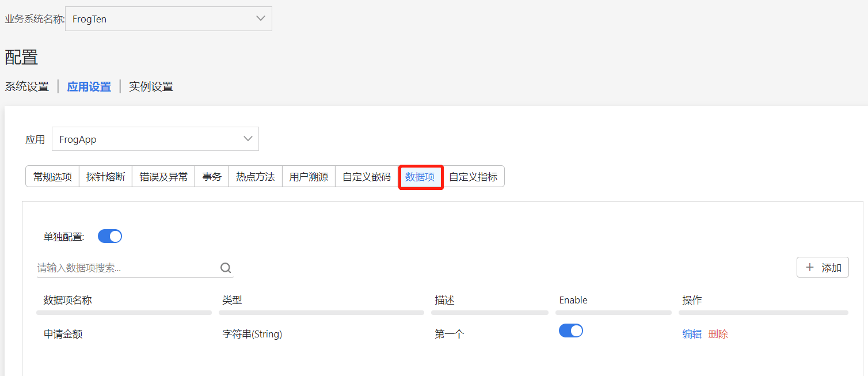868x376 pixels.
Task: Switch to 系统设置 tab
Action: 27,87
